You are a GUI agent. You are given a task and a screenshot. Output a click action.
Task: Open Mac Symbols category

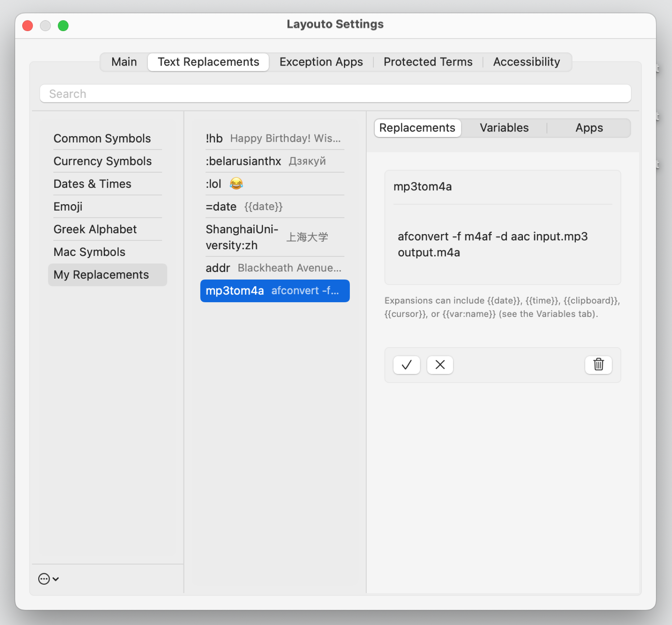[108, 252]
